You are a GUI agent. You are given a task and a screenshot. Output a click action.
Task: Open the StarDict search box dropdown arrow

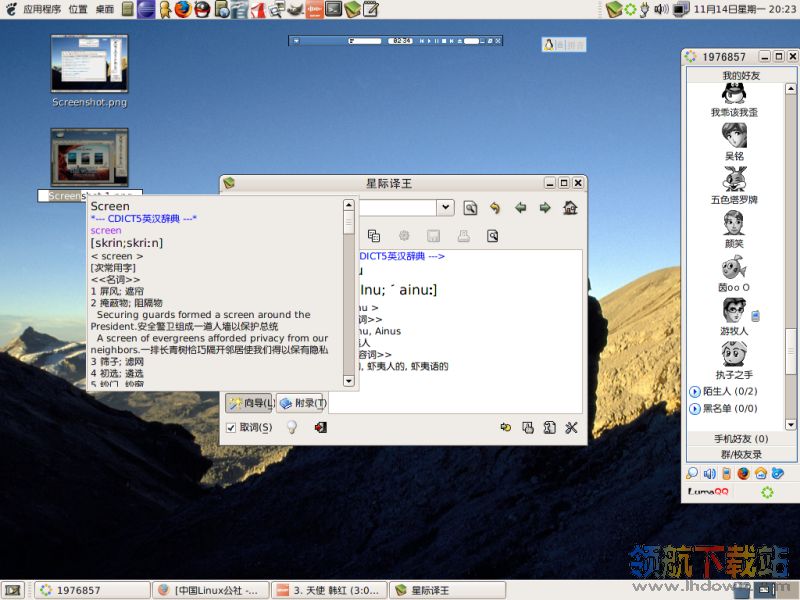[x=445, y=208]
